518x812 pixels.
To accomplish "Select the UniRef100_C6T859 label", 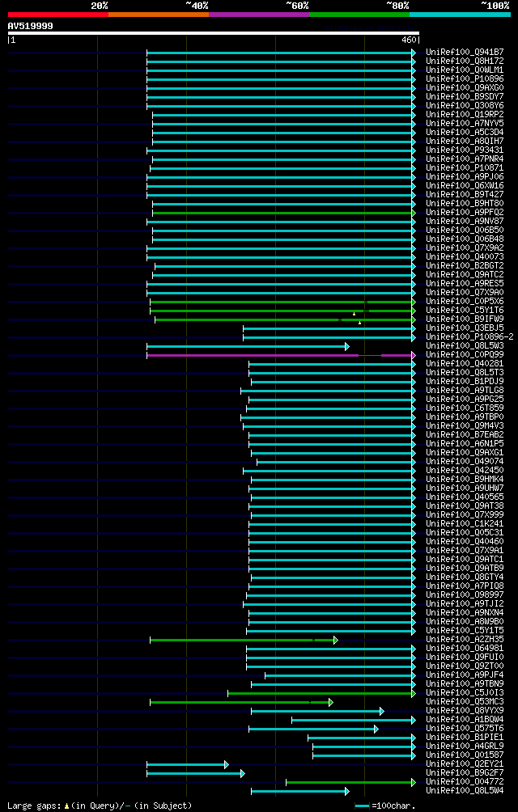I will pos(465,408).
